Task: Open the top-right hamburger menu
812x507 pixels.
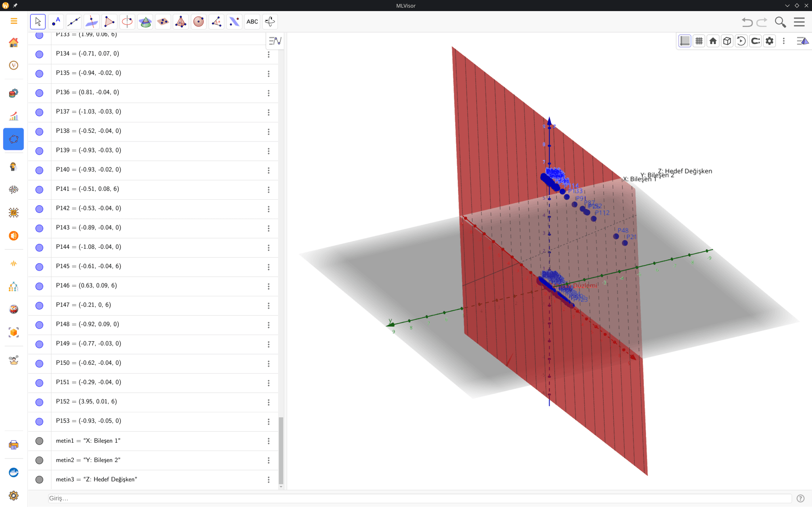Action: tap(799, 22)
